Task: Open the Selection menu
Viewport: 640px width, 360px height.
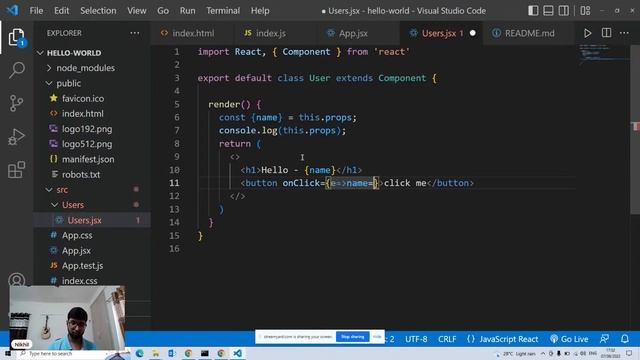Action: point(98,11)
